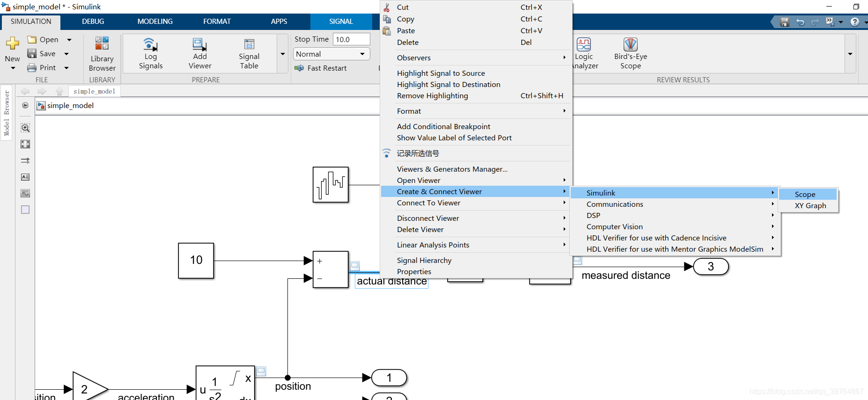868x400 pixels.
Task: Expand the Prepare gallery dropdown
Action: [283, 54]
